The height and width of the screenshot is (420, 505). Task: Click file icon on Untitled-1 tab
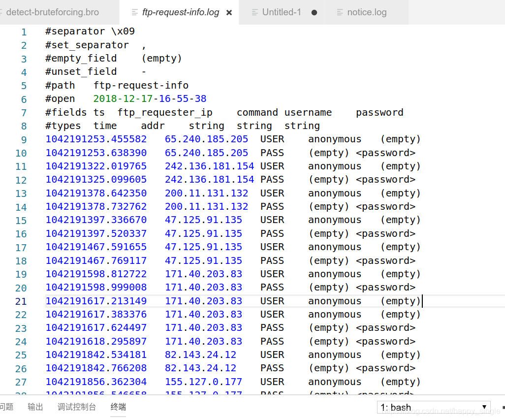(255, 13)
